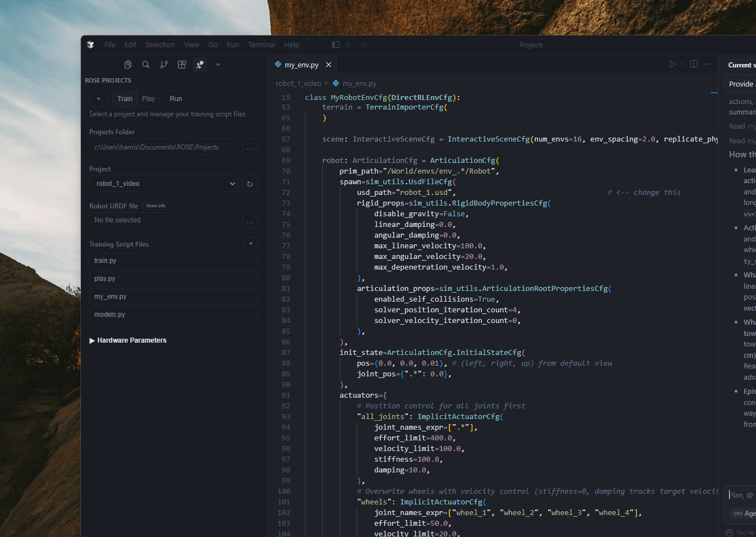The height and width of the screenshot is (537, 756).
Task: Click More info beside Robot URDF file
Action: (156, 206)
